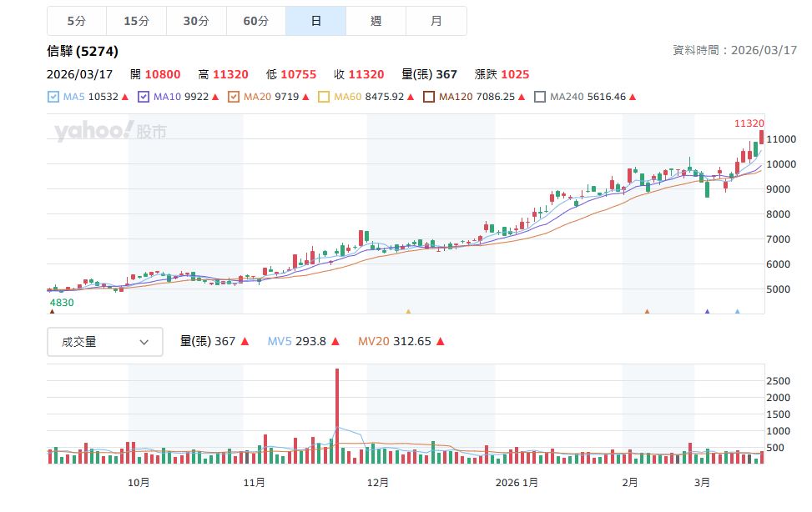Screen dimensions: 812x512
Task: Enable the MA120 moving average
Action: pyautogui.click(x=431, y=97)
